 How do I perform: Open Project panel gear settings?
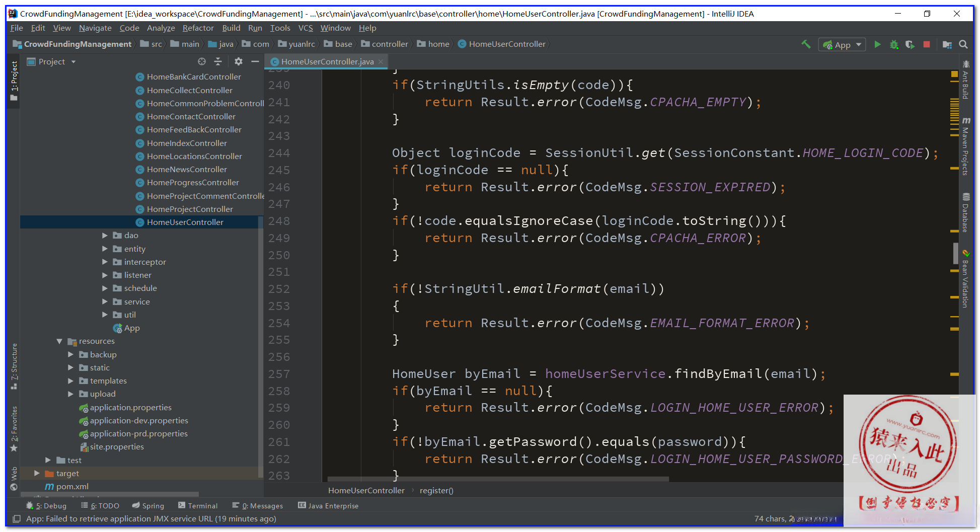coord(239,61)
